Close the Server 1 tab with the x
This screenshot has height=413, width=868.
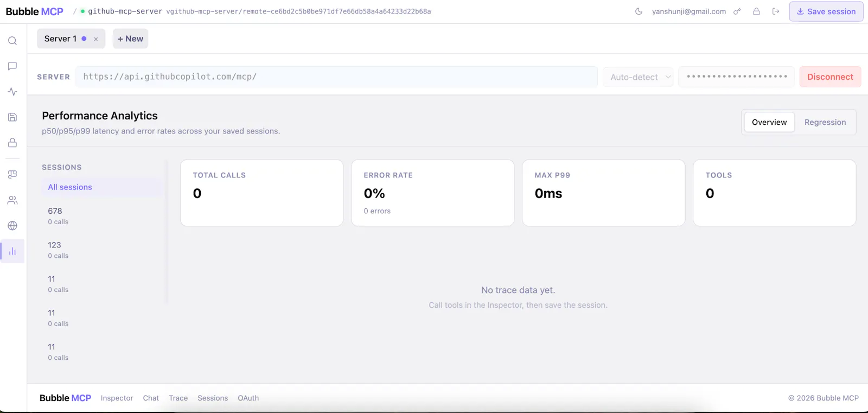(x=96, y=39)
